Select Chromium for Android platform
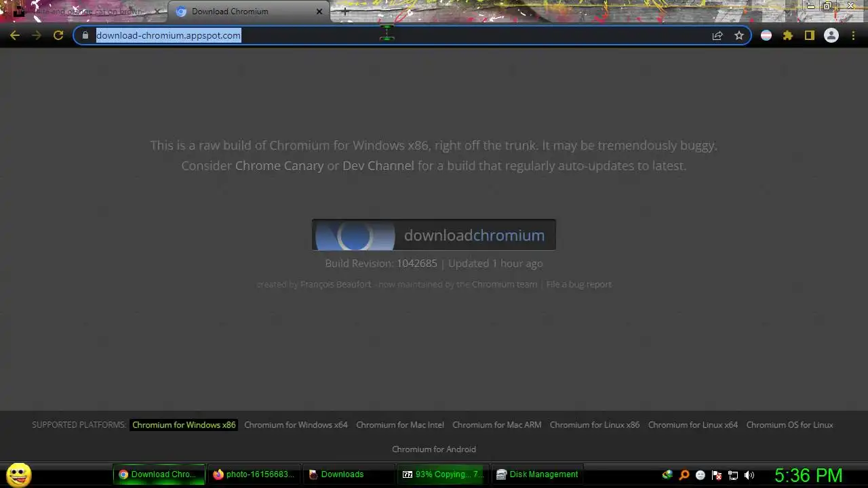The width and height of the screenshot is (868, 488). [x=434, y=449]
